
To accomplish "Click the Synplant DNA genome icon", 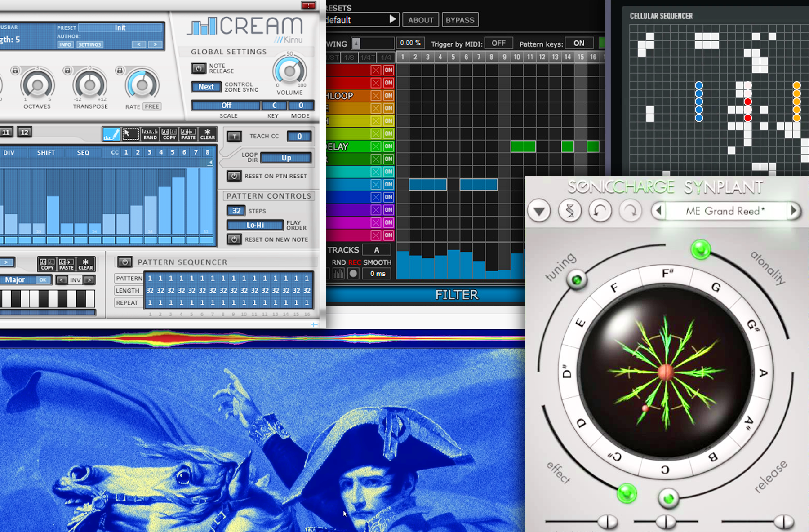I will coord(570,210).
